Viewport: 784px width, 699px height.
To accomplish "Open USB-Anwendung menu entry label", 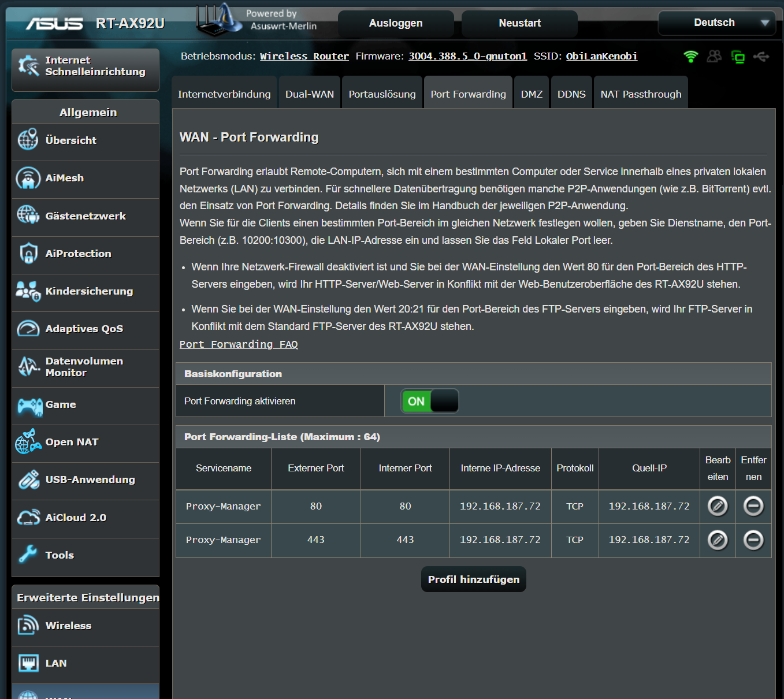I will coord(90,479).
